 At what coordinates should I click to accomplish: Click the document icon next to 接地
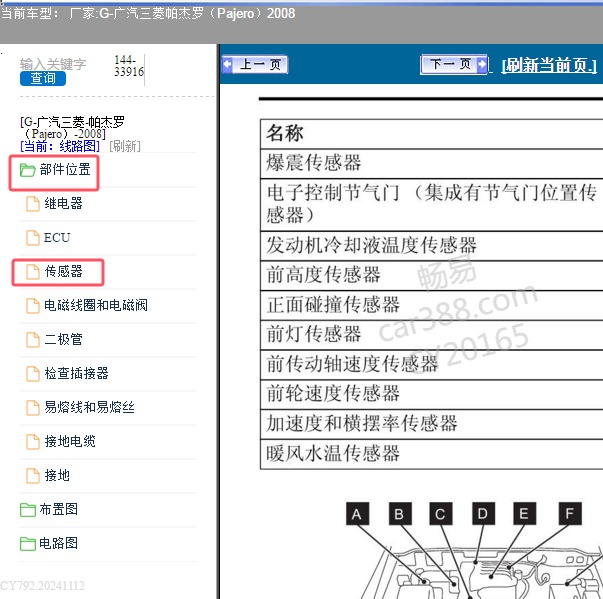click(x=33, y=476)
